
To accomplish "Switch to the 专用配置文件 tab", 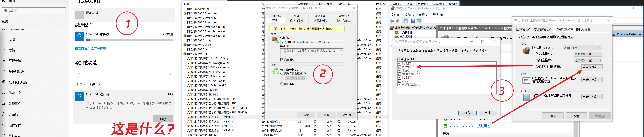I will (543, 30).
